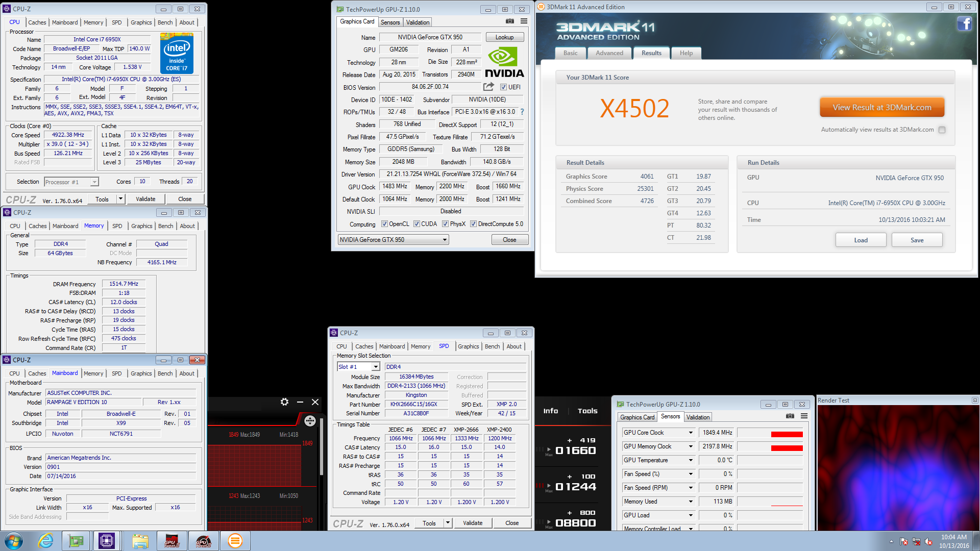Open Internet Explorer from the taskbar
The image size is (980, 551).
tap(46, 541)
